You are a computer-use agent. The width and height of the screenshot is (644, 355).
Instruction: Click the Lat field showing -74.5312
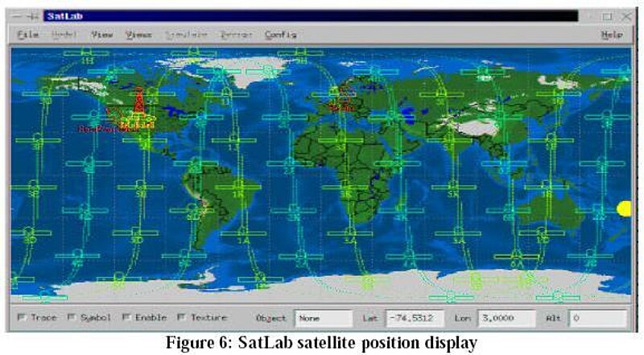click(x=415, y=318)
